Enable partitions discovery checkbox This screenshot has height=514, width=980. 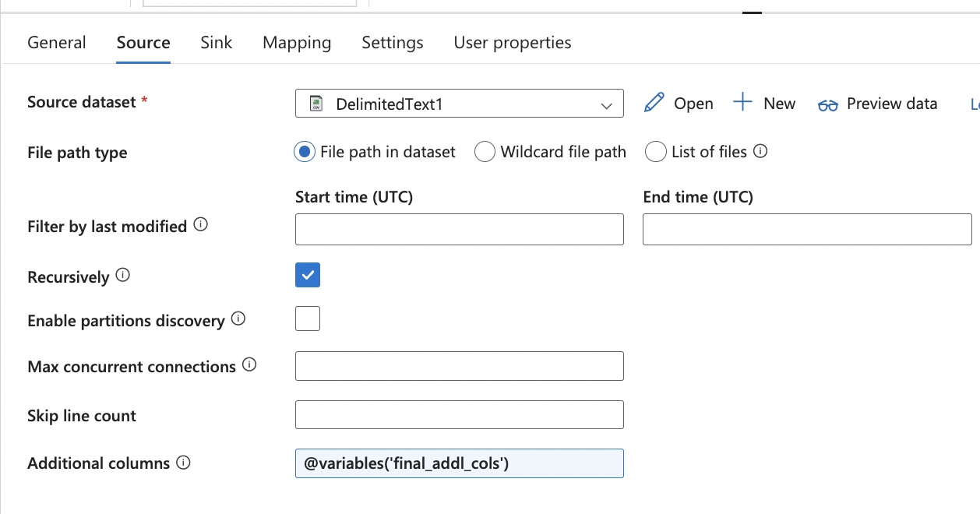tap(308, 319)
